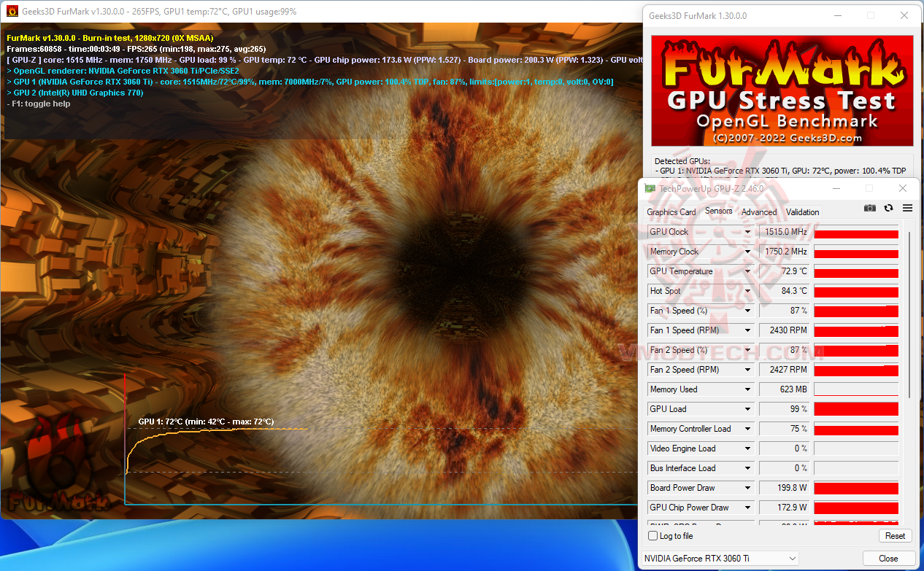Screen dimensions: 924x571
Task: Click the Fan 1 Speed value 2430 RPM
Action: click(785, 330)
